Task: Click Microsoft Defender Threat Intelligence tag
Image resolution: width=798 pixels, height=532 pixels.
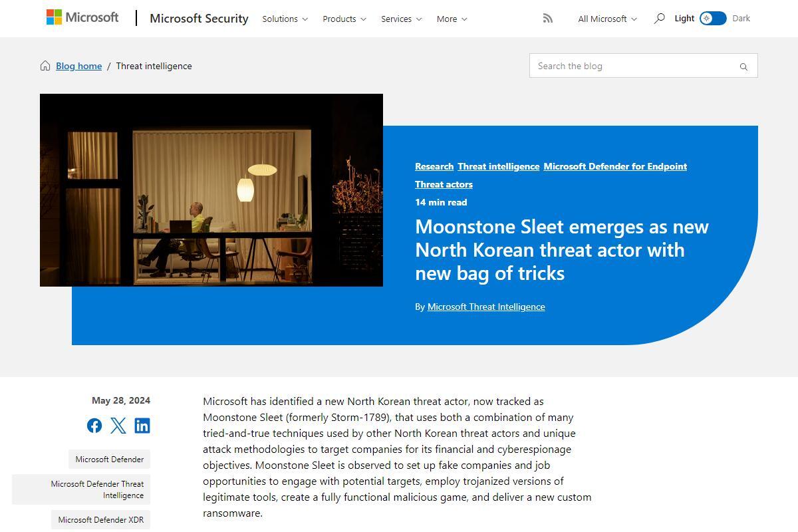Action: tap(81, 489)
